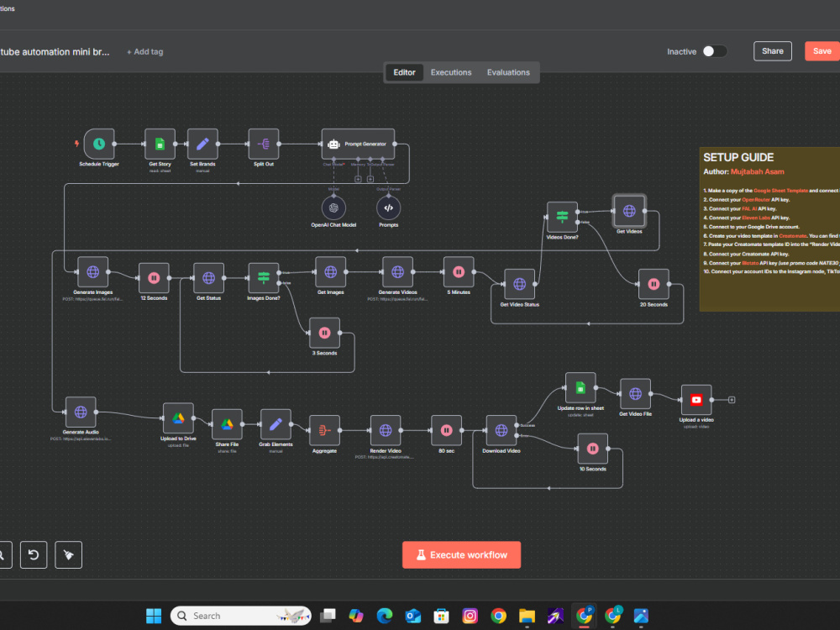840x630 pixels.
Task: Open the Render Video node
Action: pos(386,430)
